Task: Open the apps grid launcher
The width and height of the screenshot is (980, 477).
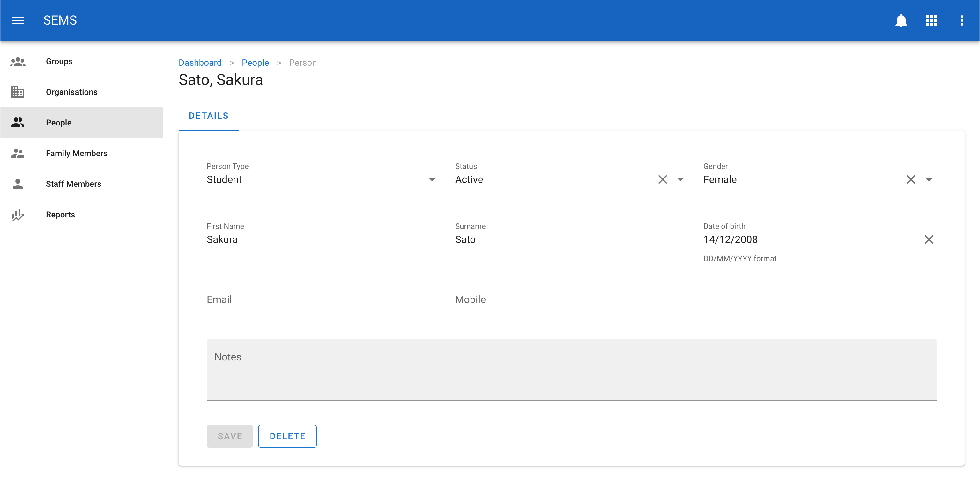Action: [x=931, y=20]
